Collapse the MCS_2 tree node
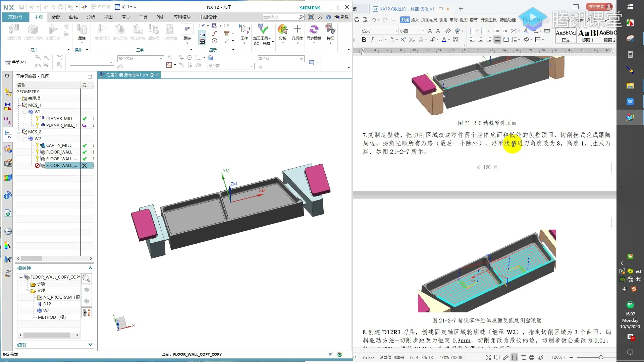Image resolution: width=644 pixels, height=362 pixels. (x=19, y=132)
